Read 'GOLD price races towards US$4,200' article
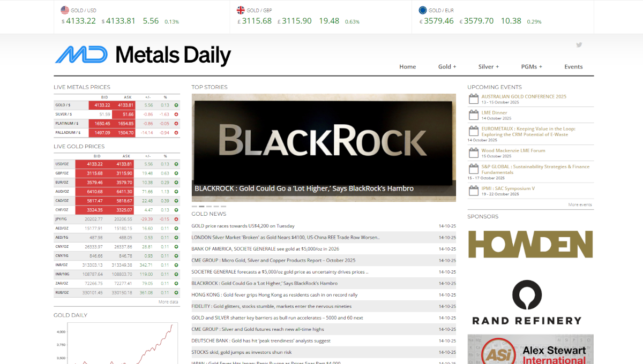The image size is (643, 364). point(243,226)
